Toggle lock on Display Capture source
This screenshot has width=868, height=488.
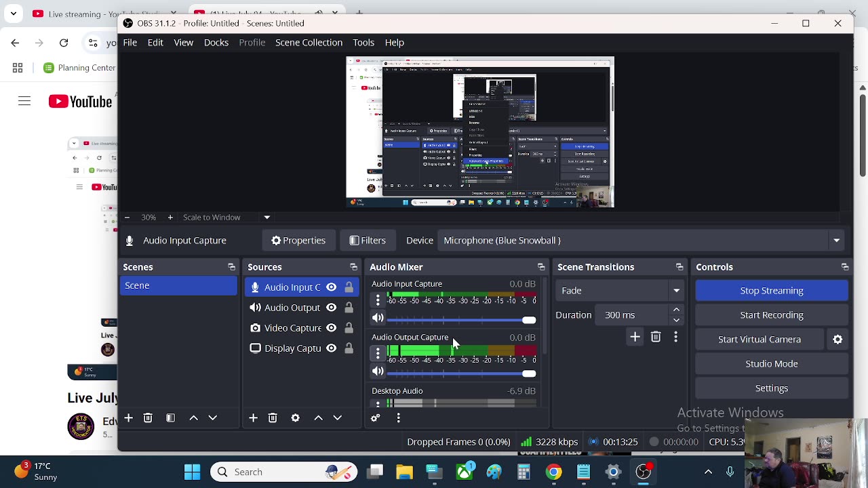349,348
